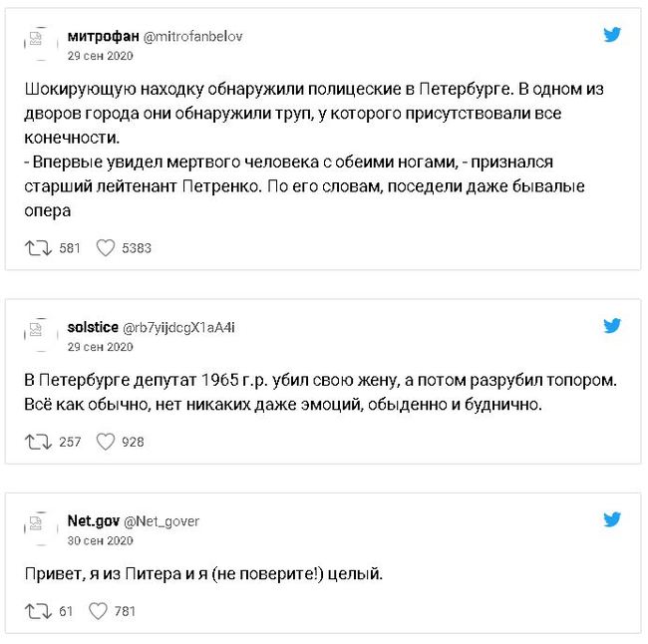Click the 29 сен 2020 date under solstice

(x=100, y=346)
